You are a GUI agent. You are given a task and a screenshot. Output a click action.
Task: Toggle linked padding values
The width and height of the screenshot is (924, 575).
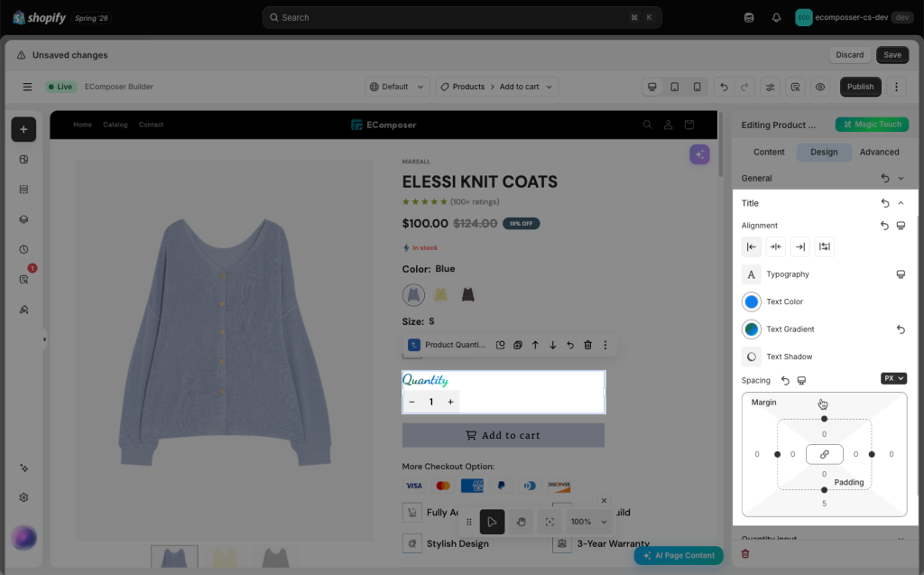[825, 454]
